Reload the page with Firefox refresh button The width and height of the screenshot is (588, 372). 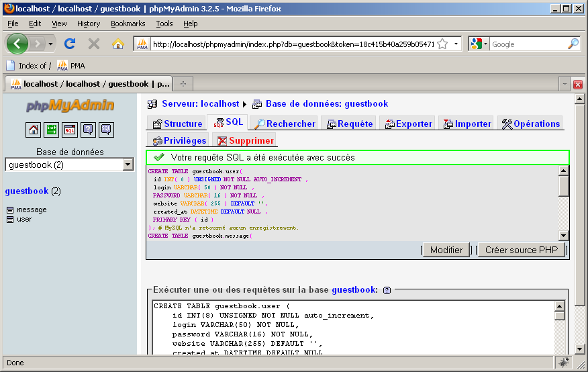69,44
